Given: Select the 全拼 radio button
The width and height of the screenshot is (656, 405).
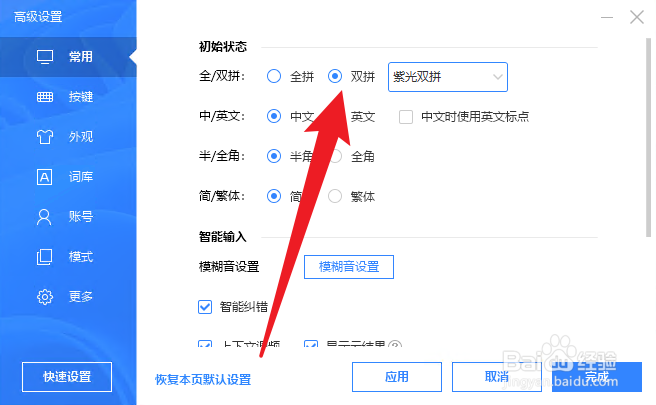Looking at the screenshot, I should pos(274,76).
